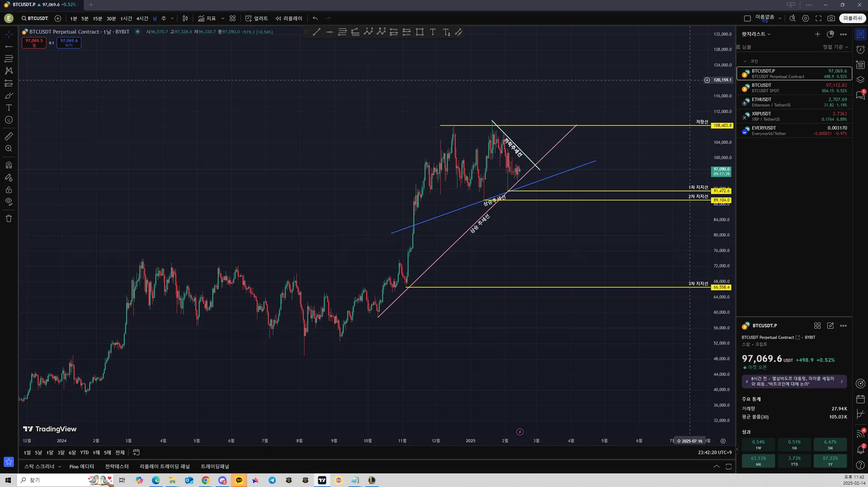Click the red sell price button 97,069.5

click(34, 43)
